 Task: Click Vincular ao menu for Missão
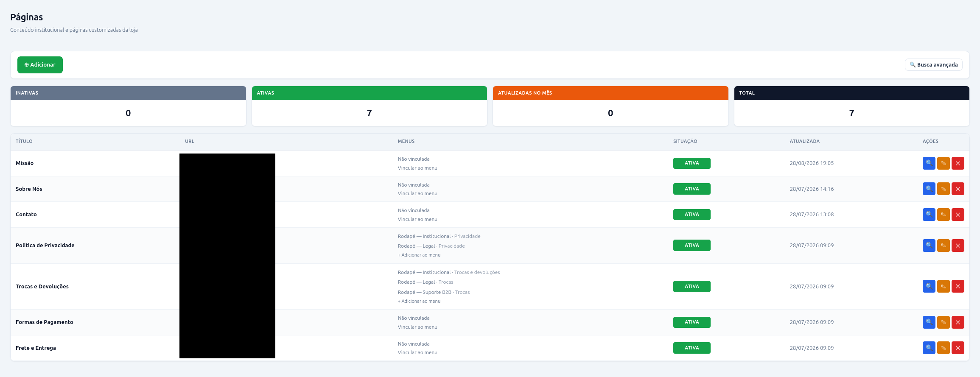(x=417, y=168)
